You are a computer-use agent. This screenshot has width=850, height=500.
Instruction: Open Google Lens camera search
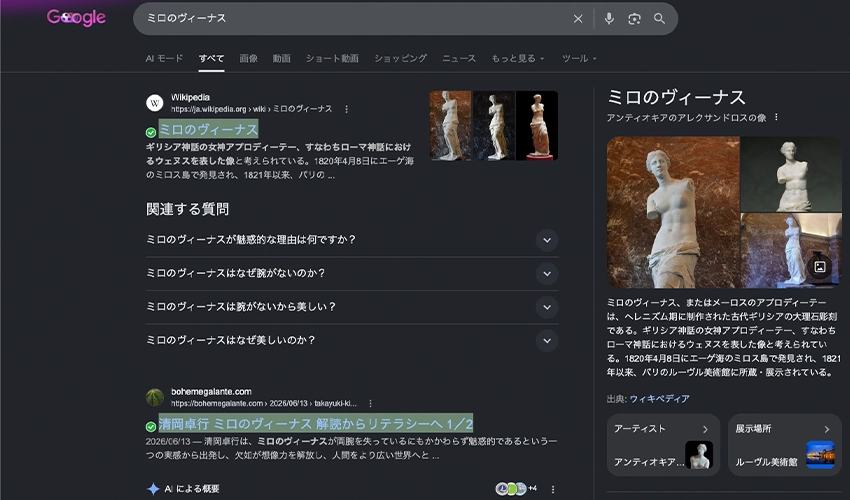(634, 19)
